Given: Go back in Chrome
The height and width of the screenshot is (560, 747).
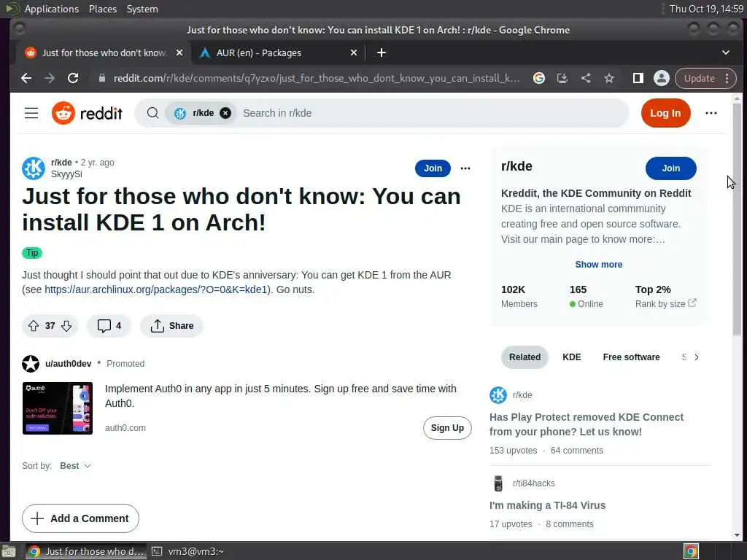Looking at the screenshot, I should (26, 78).
